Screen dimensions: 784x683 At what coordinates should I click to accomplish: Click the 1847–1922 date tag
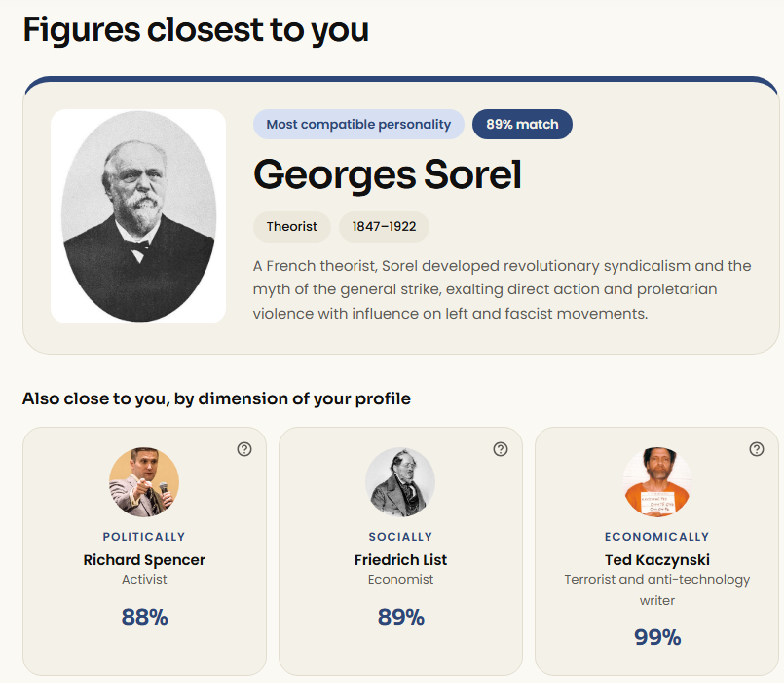click(x=384, y=227)
